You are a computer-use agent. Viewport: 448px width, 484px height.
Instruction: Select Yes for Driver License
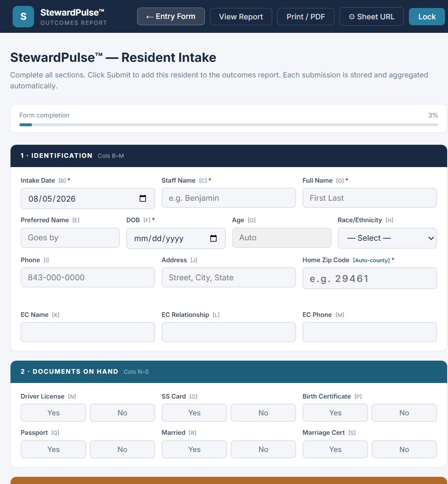53,413
